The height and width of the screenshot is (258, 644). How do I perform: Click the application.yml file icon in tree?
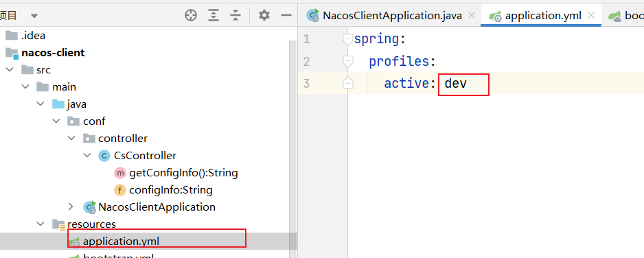click(x=74, y=242)
